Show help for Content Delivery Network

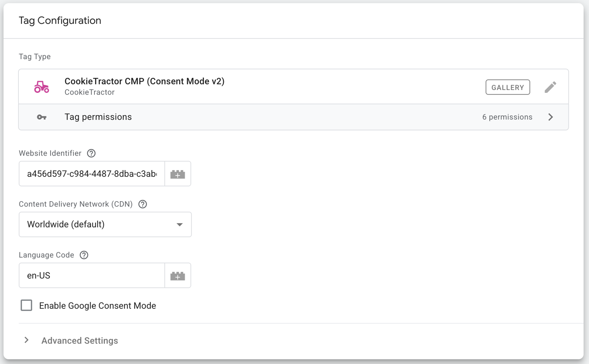[143, 204]
